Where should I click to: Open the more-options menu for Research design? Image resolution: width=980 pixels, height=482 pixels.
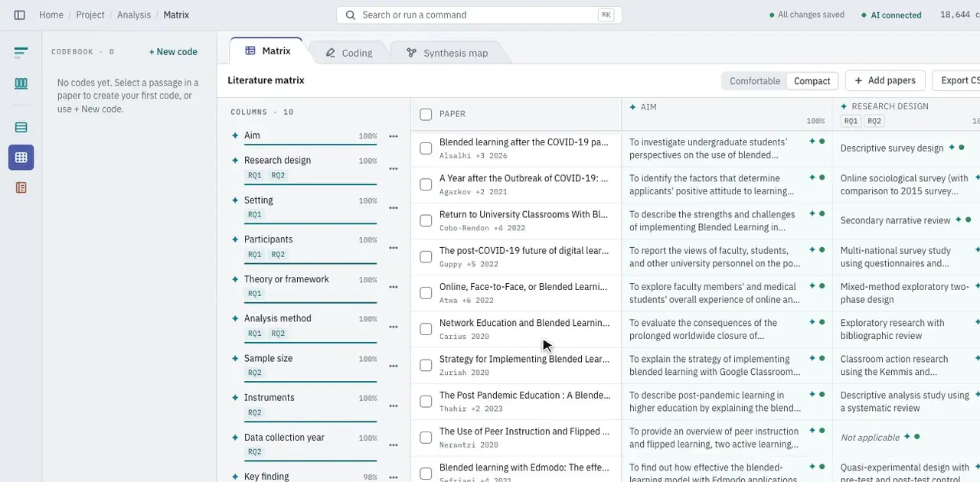coord(394,168)
